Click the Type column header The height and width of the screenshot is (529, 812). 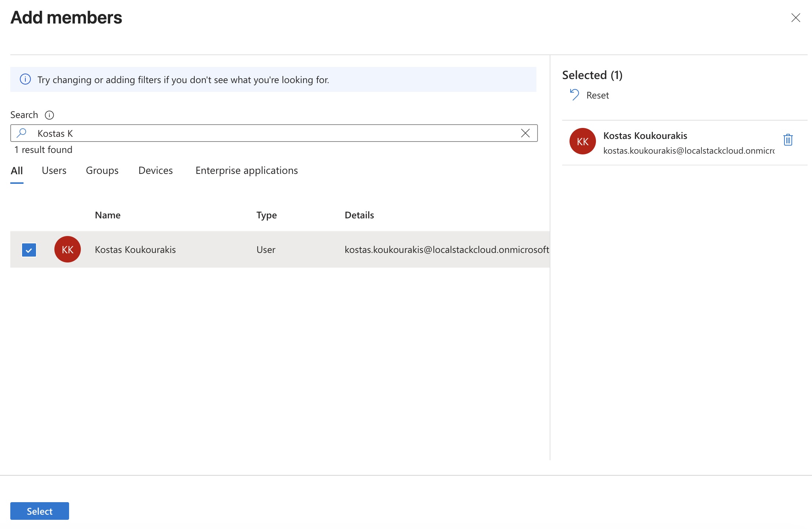click(266, 215)
